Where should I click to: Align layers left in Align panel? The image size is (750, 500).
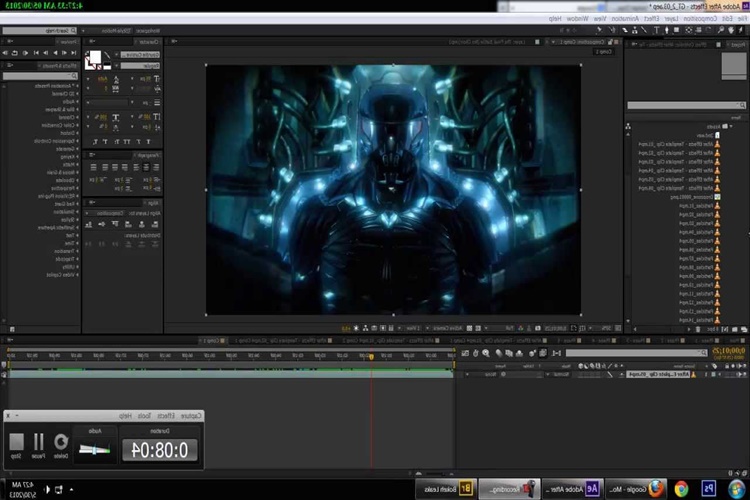coord(155,225)
